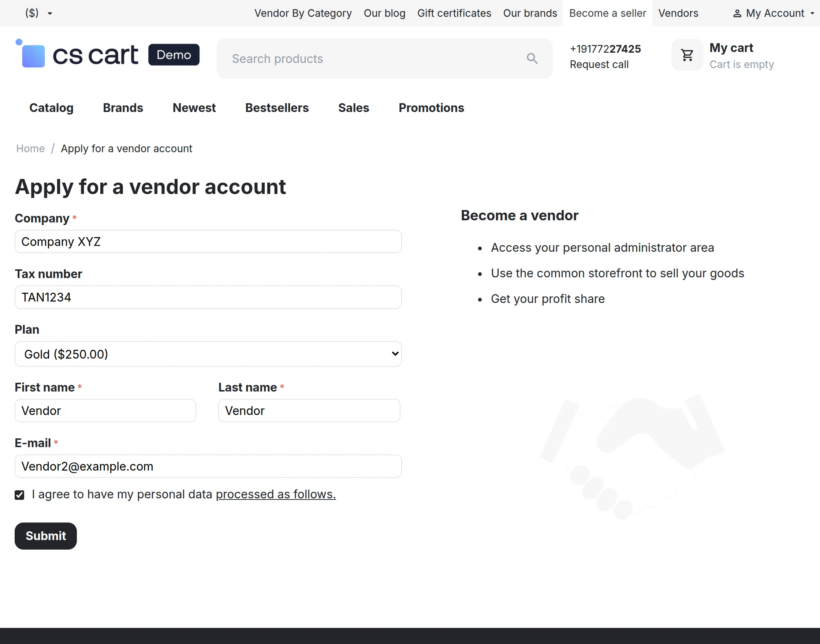
Task: Click the Home breadcrumb link
Action: [x=30, y=149]
